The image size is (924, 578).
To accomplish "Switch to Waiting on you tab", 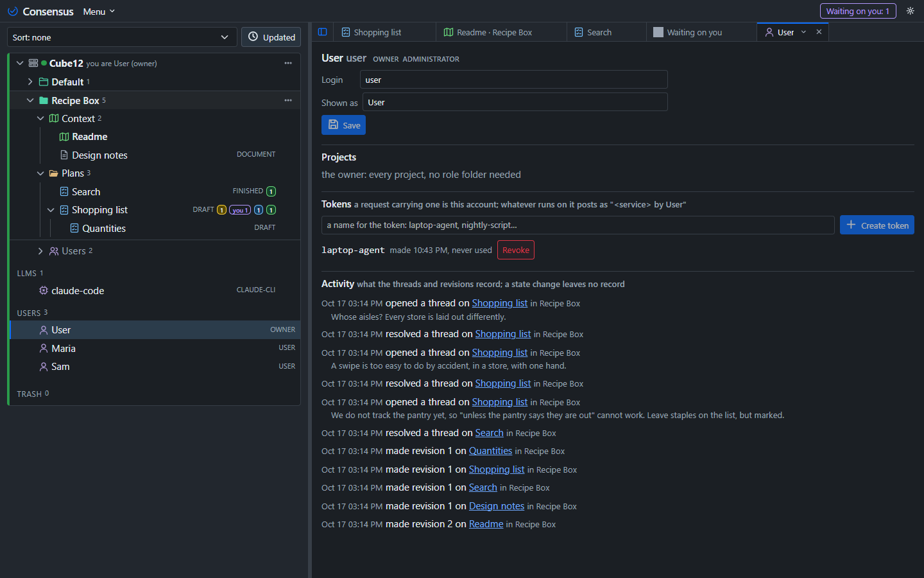I will (x=701, y=32).
